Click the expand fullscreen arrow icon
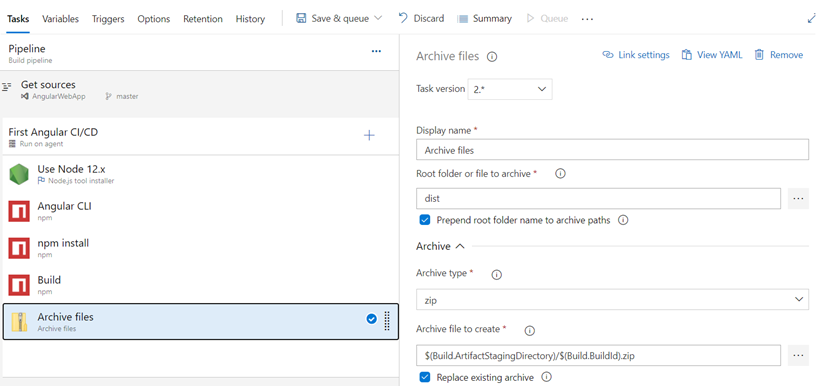Screen dimensions: 827x386 (812, 18)
